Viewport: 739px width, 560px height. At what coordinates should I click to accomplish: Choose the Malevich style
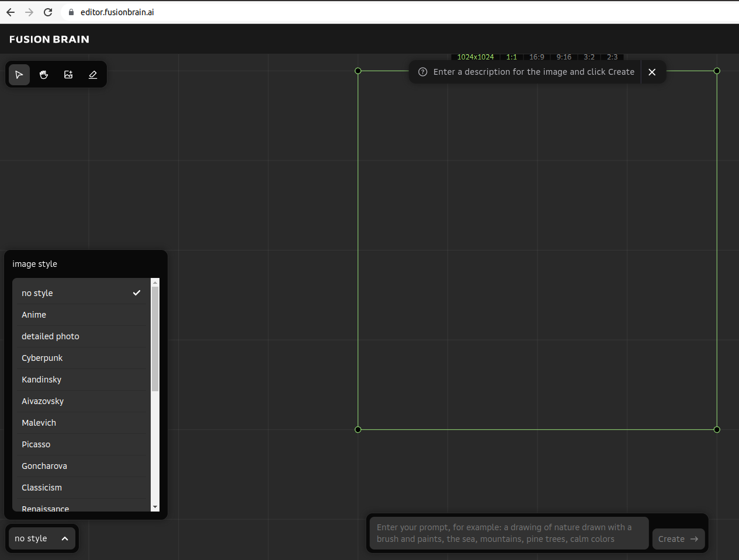[x=81, y=423]
